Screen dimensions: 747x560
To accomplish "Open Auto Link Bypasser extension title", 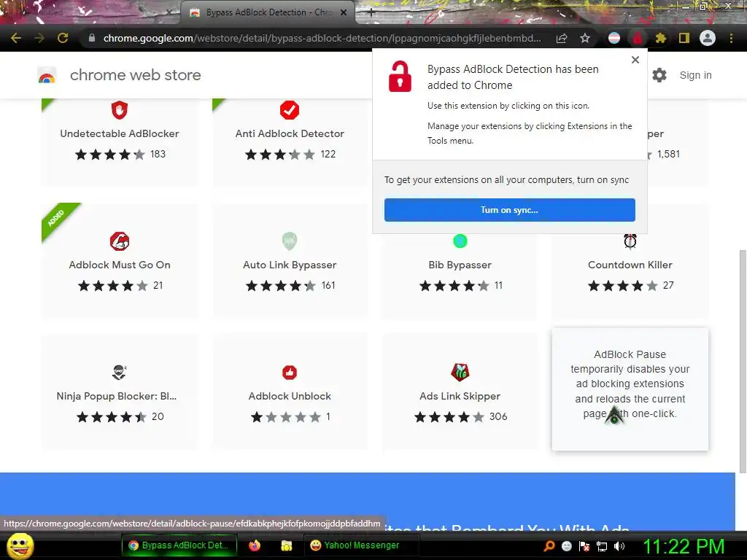I will coord(290,265).
